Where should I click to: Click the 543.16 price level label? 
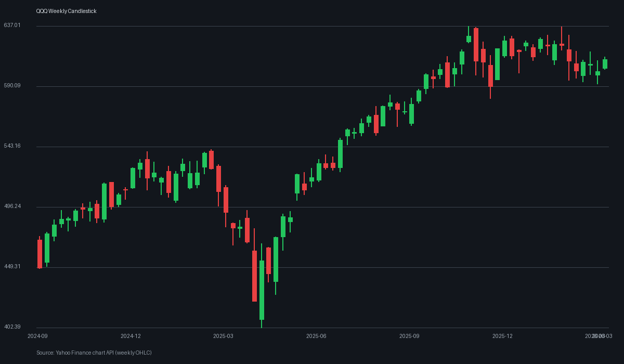(x=12, y=146)
